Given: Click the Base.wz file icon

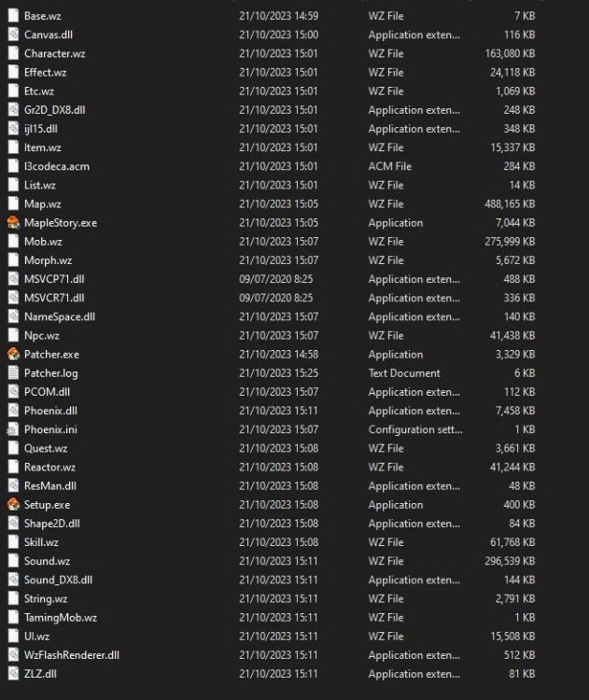Looking at the screenshot, I should click(13, 16).
